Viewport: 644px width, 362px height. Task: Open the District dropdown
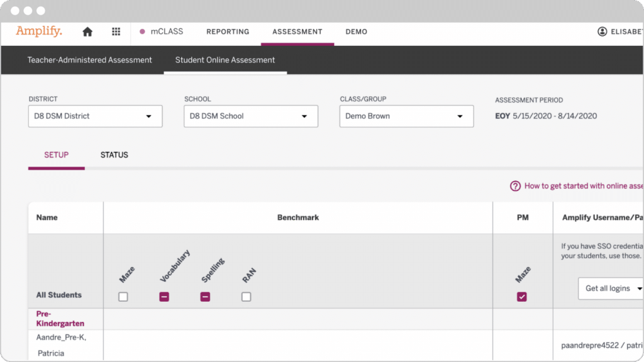click(x=96, y=116)
